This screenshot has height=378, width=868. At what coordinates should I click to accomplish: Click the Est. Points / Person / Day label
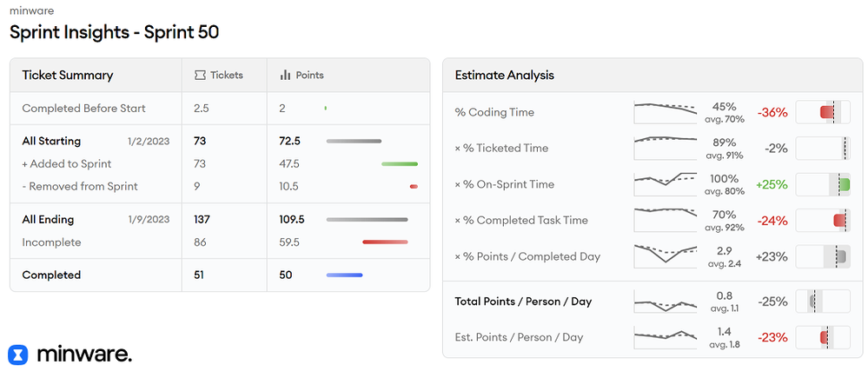pyautogui.click(x=519, y=337)
